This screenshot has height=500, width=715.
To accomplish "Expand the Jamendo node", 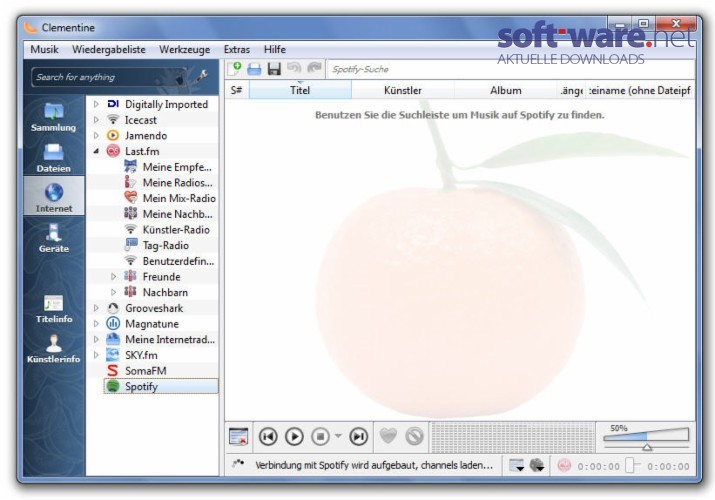I will point(96,135).
